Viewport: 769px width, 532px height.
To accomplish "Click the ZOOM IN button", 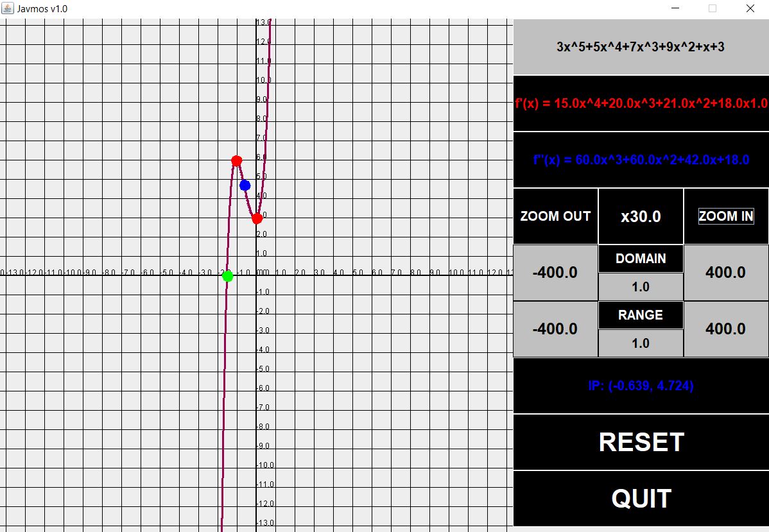I will point(726,216).
